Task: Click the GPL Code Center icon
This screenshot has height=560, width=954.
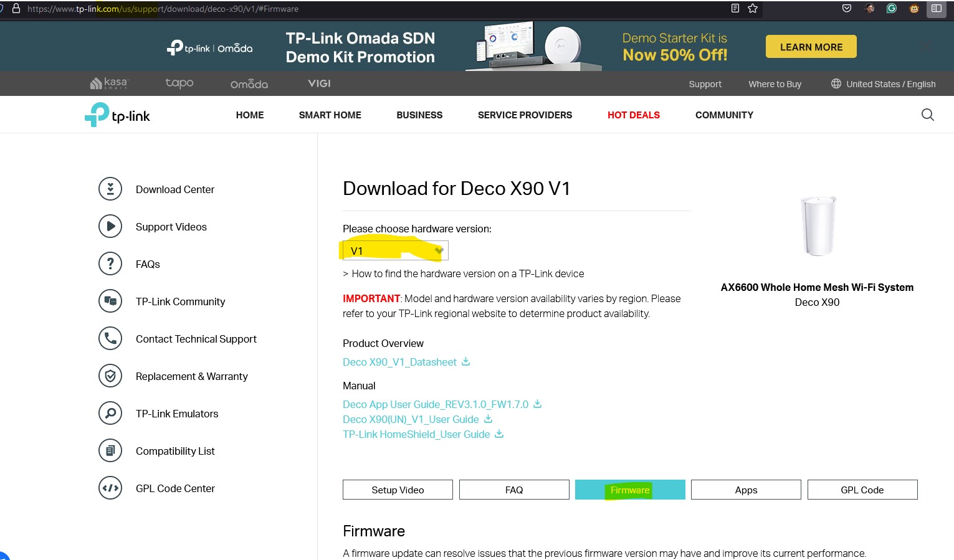Action: click(x=110, y=488)
